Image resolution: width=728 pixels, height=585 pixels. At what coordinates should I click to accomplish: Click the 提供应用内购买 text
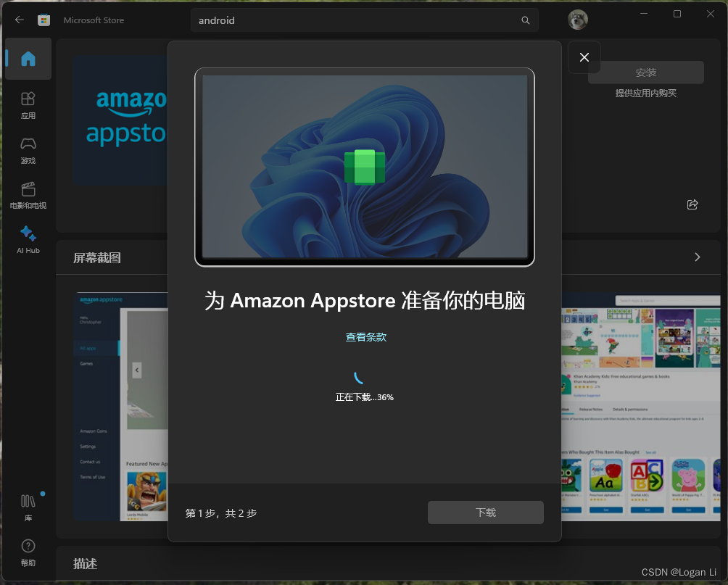(x=646, y=94)
